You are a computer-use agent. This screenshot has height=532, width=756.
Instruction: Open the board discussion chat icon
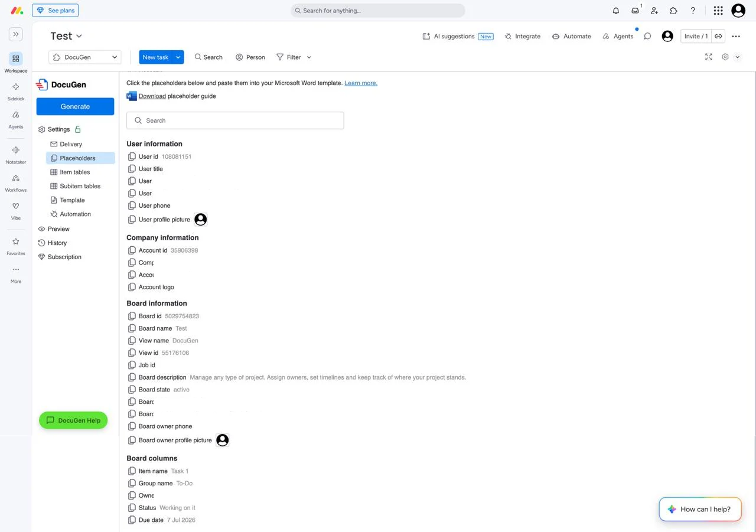click(647, 36)
